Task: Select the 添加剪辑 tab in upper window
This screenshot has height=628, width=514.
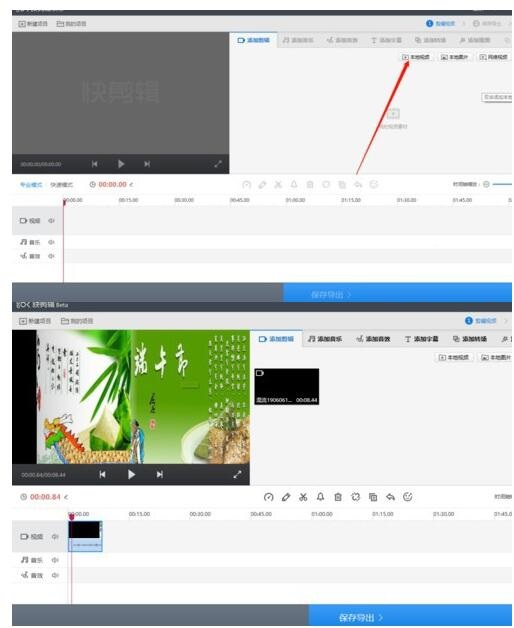Action: pos(254,40)
